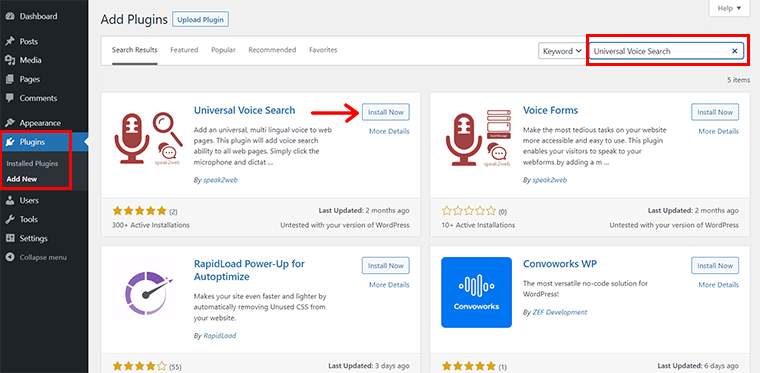Open Installed Plugins submenu item

[x=32, y=164]
